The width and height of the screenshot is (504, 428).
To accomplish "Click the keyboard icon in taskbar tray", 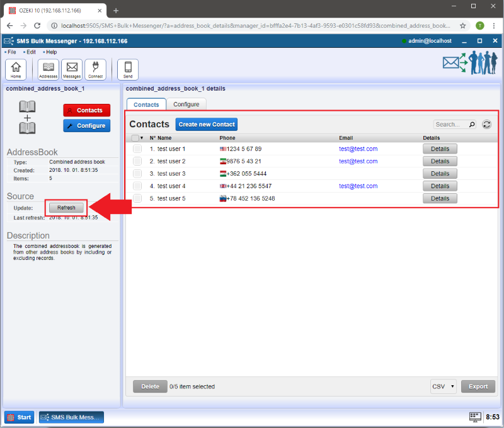I will pos(475,417).
